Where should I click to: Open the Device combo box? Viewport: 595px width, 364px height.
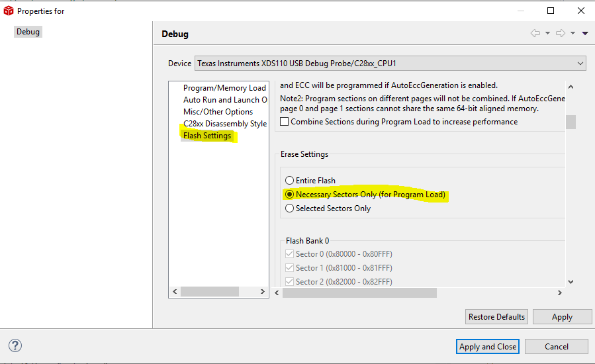tap(390, 64)
